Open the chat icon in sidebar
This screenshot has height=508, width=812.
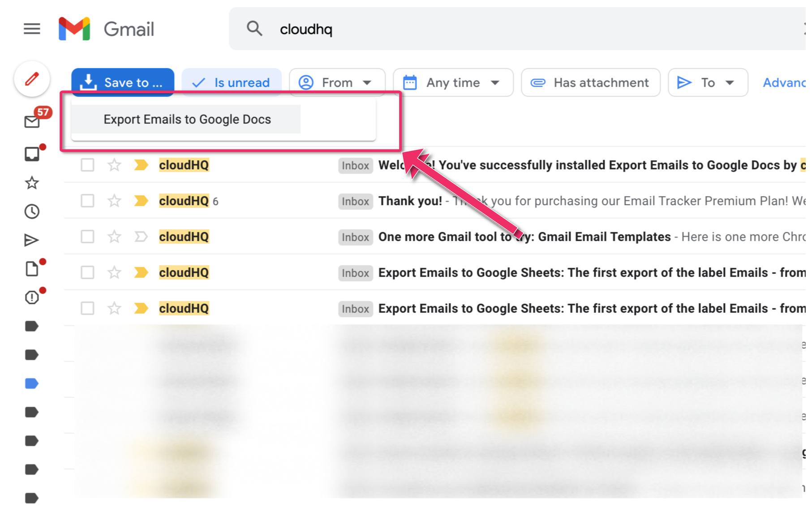(x=32, y=154)
